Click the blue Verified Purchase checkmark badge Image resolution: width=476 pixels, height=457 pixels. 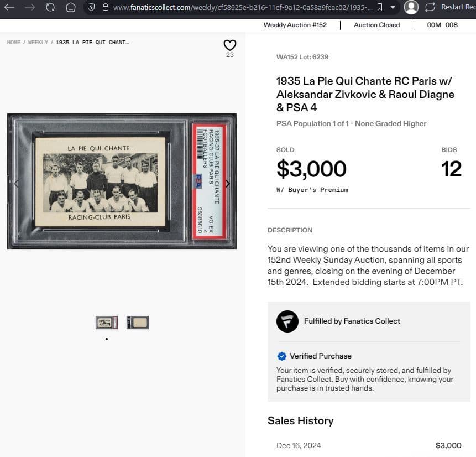[282, 356]
